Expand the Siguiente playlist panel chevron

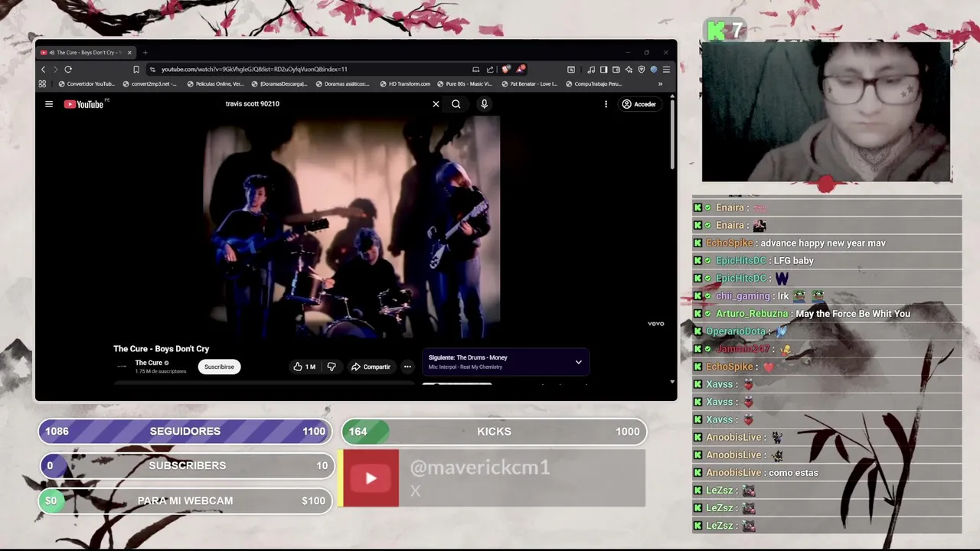point(579,362)
